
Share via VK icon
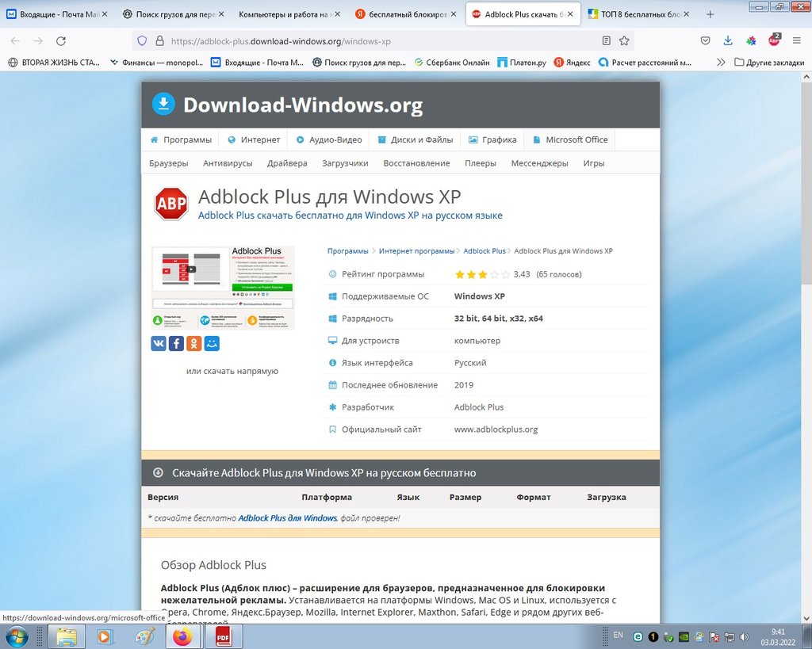(x=159, y=343)
